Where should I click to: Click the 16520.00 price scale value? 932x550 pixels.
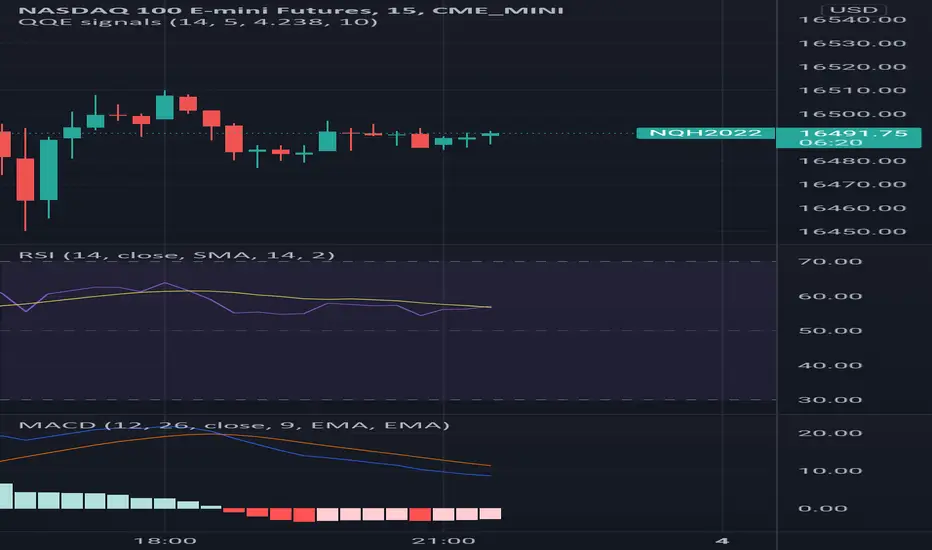click(852, 67)
